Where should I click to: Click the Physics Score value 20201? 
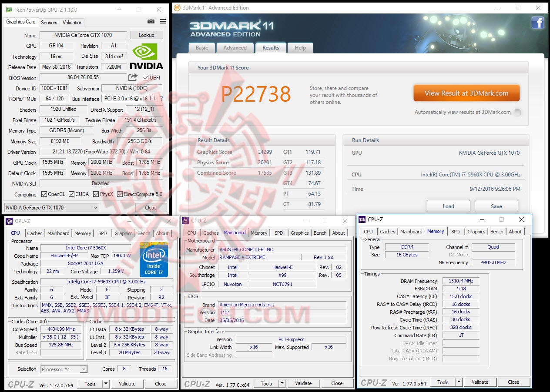265,163
